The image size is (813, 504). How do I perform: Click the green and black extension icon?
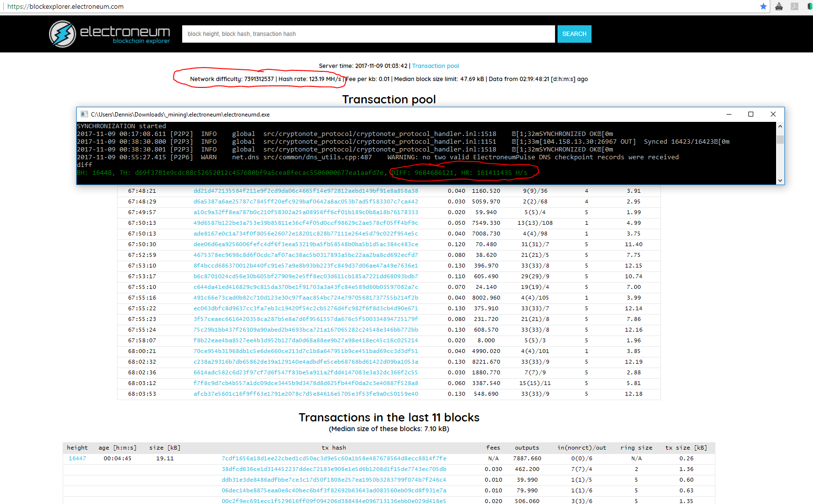[810, 6]
